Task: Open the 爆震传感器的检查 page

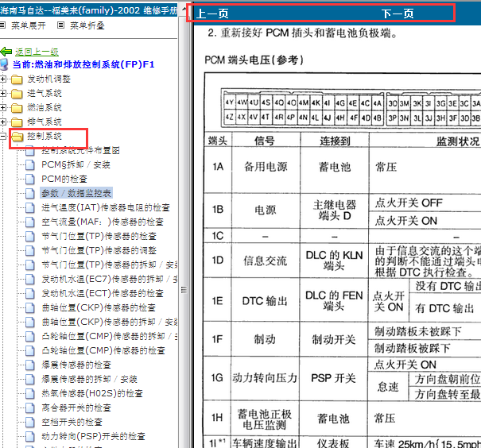Action: [x=76, y=365]
